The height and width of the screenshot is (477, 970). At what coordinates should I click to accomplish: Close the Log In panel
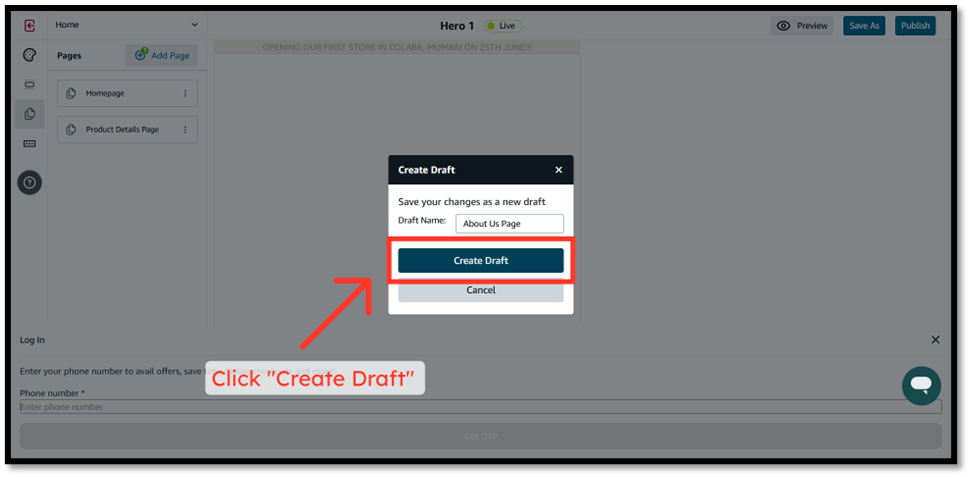coord(935,340)
